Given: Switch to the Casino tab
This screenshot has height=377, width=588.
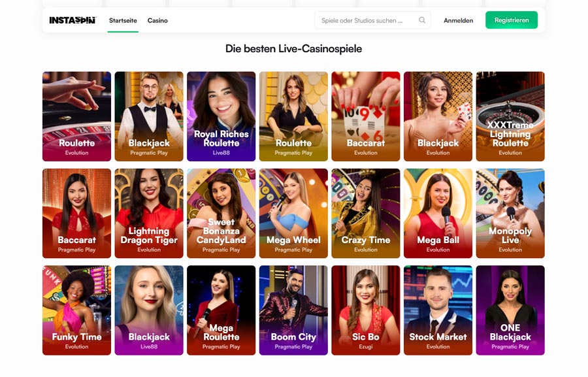Looking at the screenshot, I should 157,21.
